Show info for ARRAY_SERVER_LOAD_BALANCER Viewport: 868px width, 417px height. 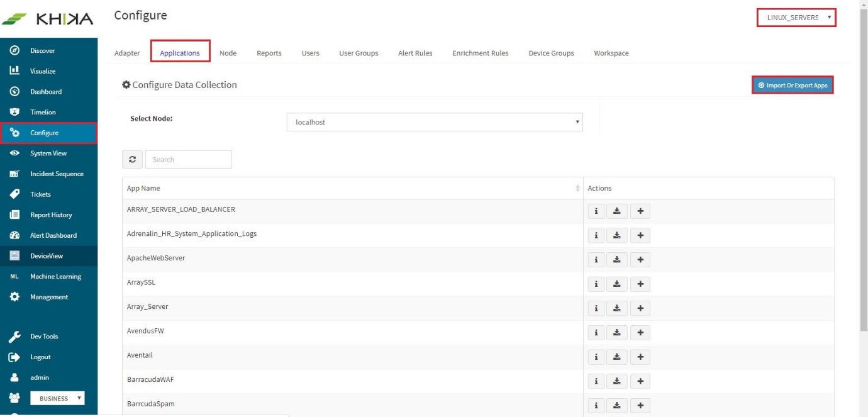pos(596,211)
